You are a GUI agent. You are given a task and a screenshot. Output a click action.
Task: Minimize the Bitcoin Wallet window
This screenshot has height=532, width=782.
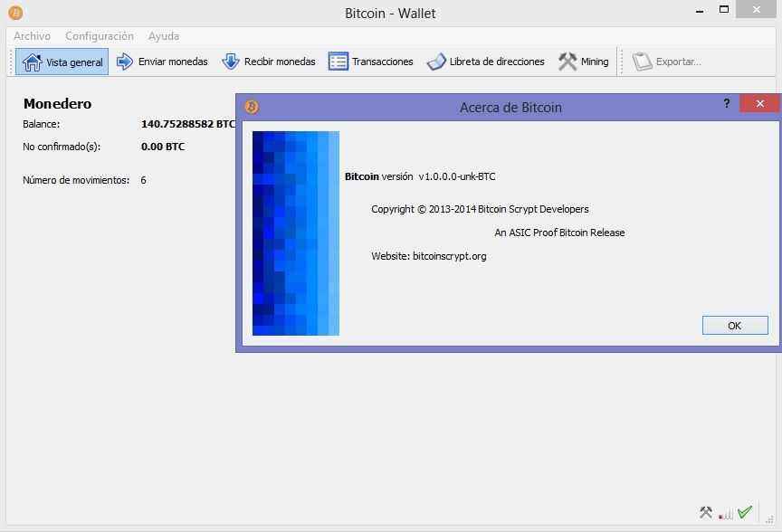(700, 11)
